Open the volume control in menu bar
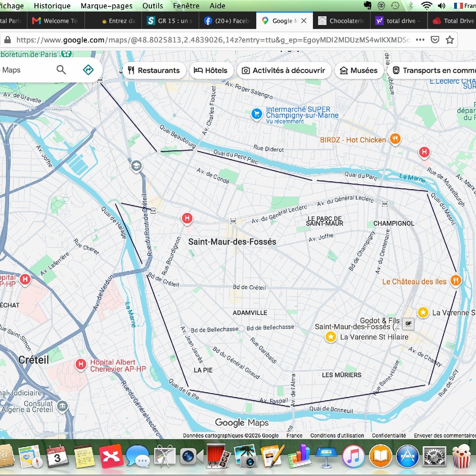This screenshot has height=476, width=476. pos(442,6)
